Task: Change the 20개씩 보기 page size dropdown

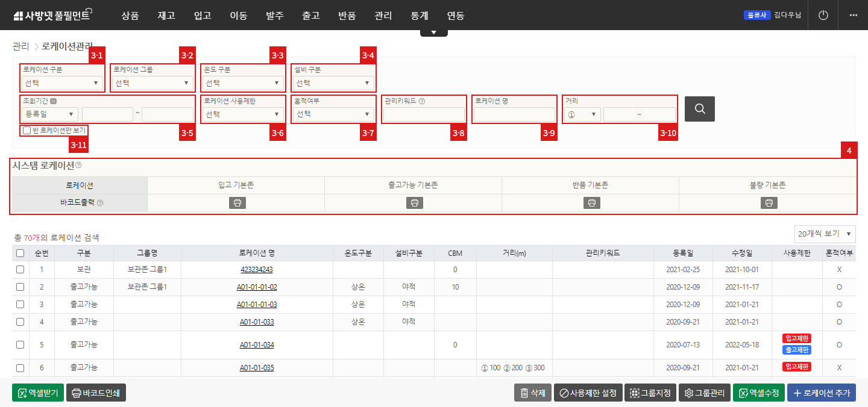Action: click(825, 234)
